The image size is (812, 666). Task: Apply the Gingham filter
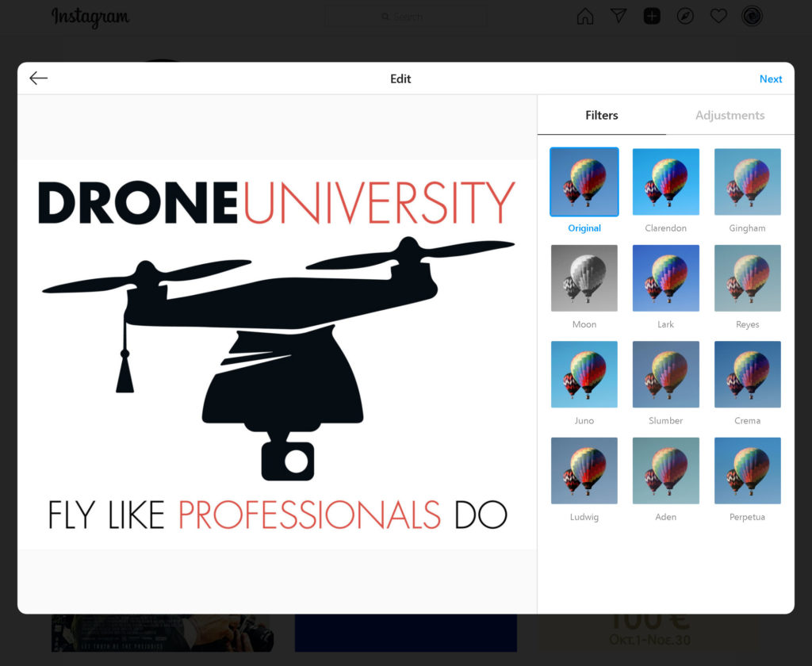pos(747,182)
